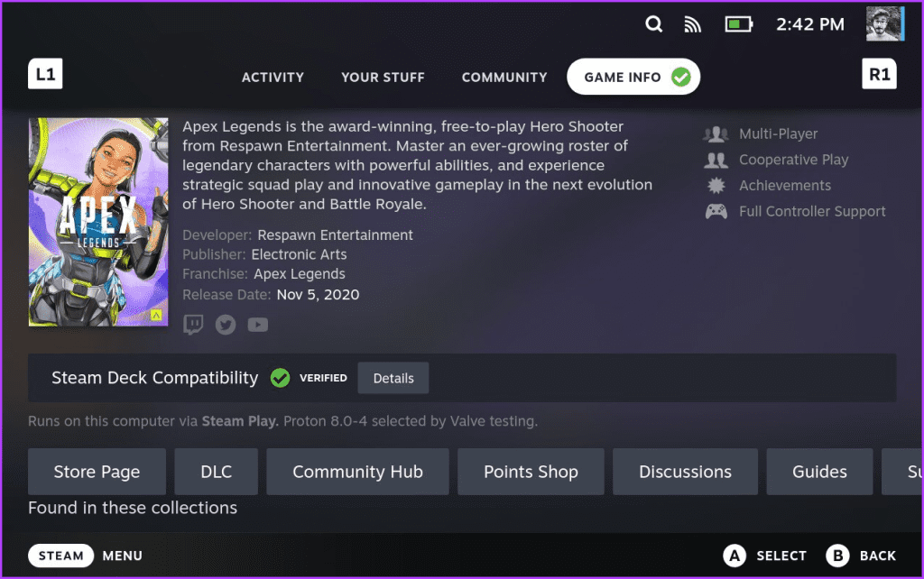This screenshot has width=924, height=579.
Task: View Details of Steam Deck compatibility
Action: tap(393, 378)
